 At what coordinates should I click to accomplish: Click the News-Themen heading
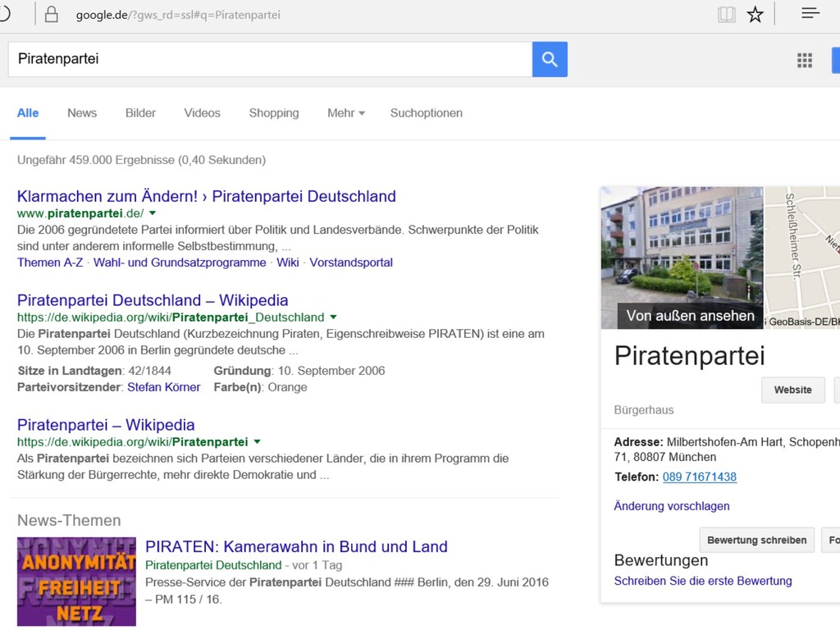click(x=69, y=520)
